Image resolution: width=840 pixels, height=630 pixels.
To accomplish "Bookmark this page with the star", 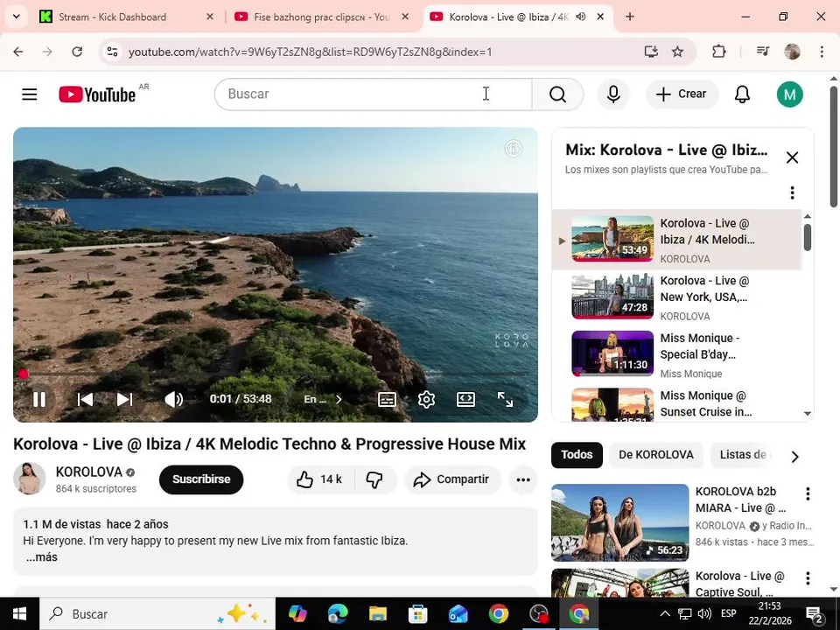I will coord(677,52).
